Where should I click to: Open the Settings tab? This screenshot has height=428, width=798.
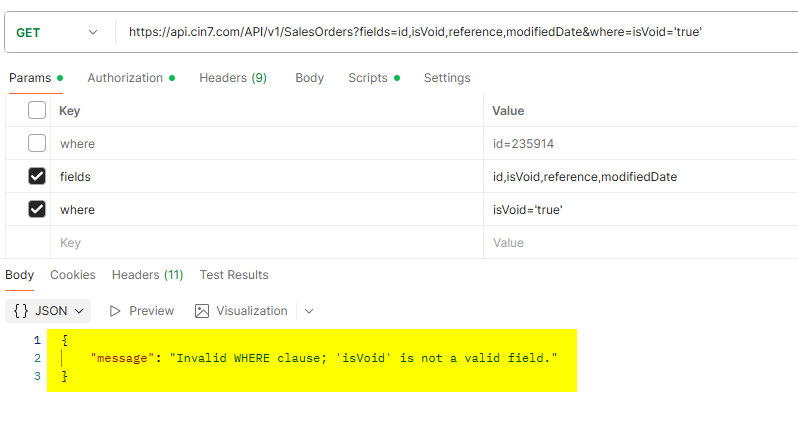click(x=447, y=78)
